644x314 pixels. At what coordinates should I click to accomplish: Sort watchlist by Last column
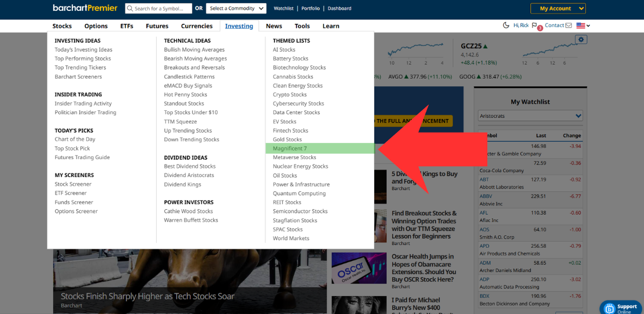point(541,135)
